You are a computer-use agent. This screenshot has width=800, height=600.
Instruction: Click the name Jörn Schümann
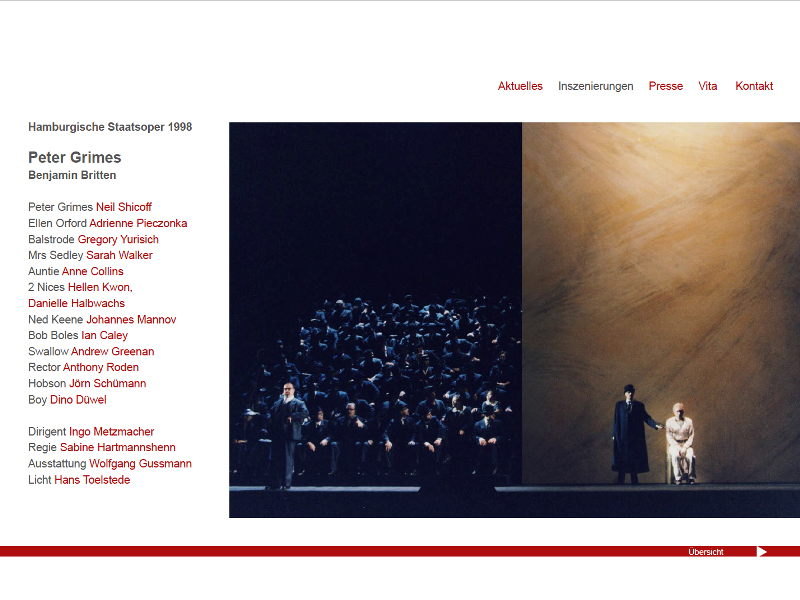pos(108,384)
